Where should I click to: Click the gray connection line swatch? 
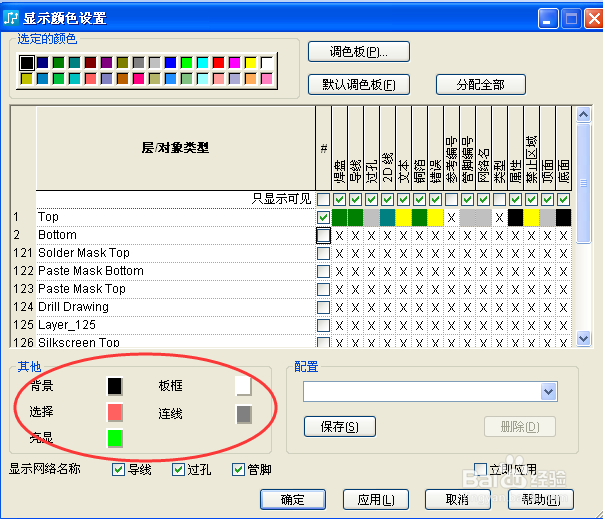click(243, 413)
